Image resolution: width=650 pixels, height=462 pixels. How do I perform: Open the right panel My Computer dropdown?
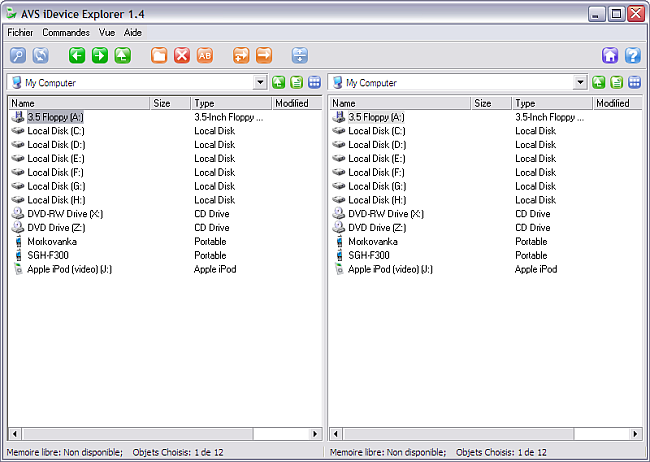580,83
